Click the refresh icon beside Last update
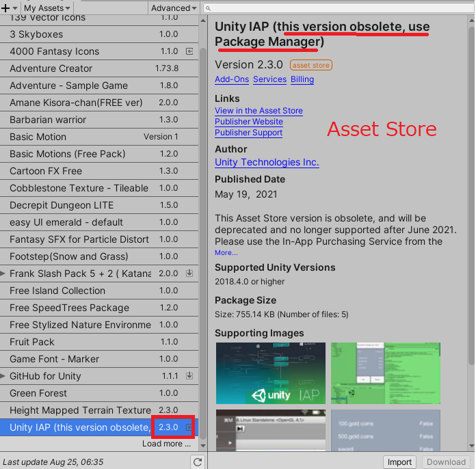The height and width of the screenshot is (469, 476). coord(198,462)
